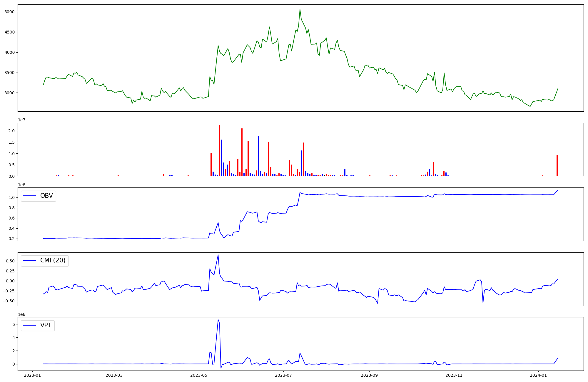This screenshot has height=382, width=588.
Task: Click the 4000 price axis tick label
Action: (x=9, y=53)
